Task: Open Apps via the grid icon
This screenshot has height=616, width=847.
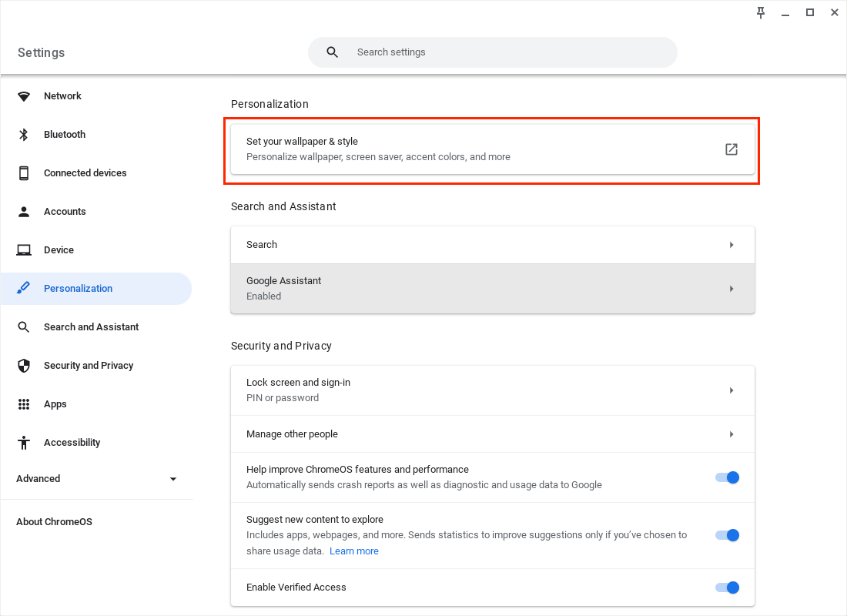Action: click(x=23, y=403)
